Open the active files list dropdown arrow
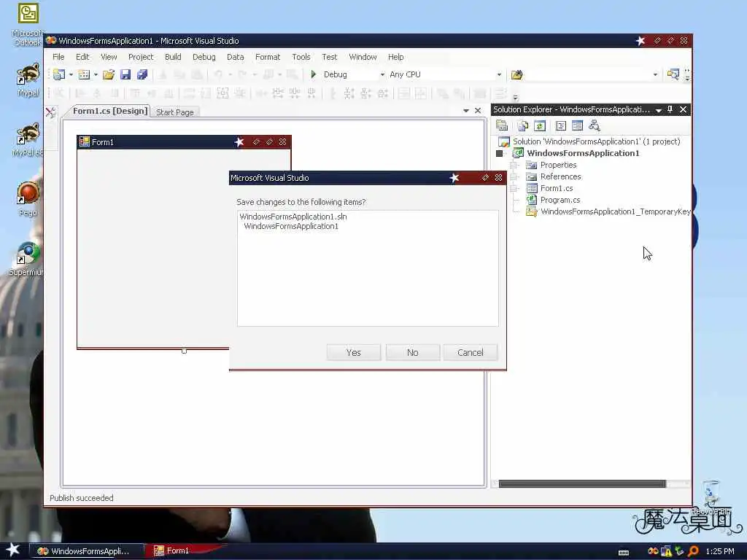747x560 pixels. pyautogui.click(x=466, y=111)
